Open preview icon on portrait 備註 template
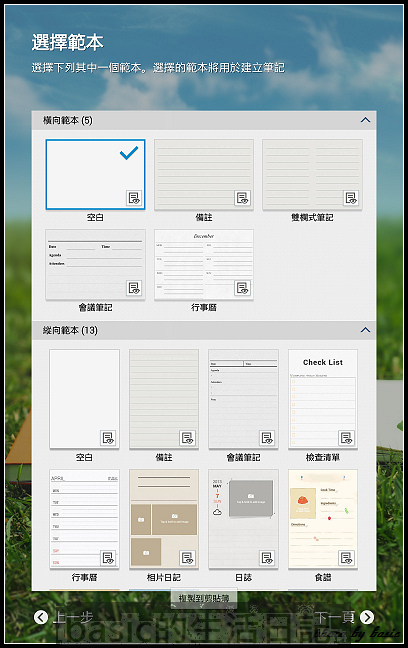The height and width of the screenshot is (648, 408). [188, 438]
